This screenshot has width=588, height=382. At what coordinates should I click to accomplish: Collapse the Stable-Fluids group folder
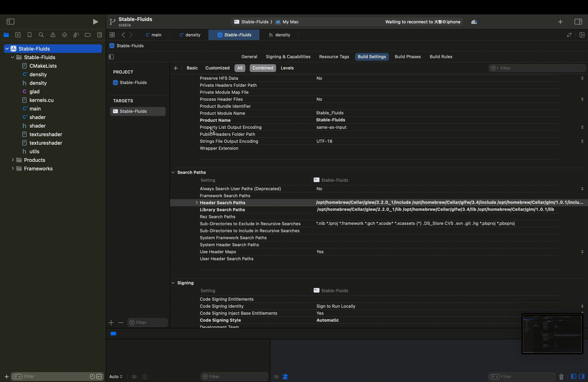point(12,57)
